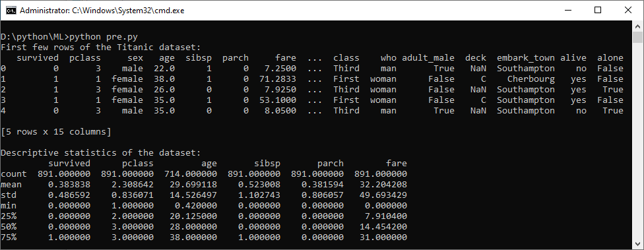The height and width of the screenshot is (250, 644).
Task: Click the parch std value 0.806057
Action: (x=323, y=195)
